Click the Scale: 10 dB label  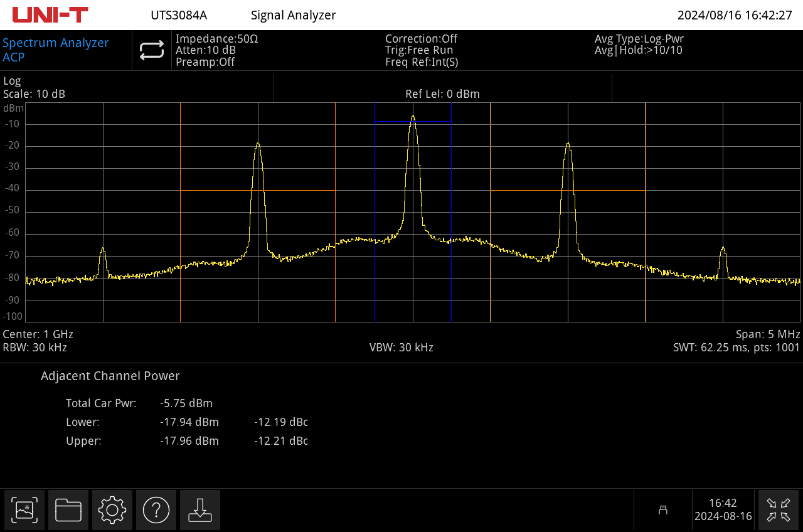coord(34,94)
